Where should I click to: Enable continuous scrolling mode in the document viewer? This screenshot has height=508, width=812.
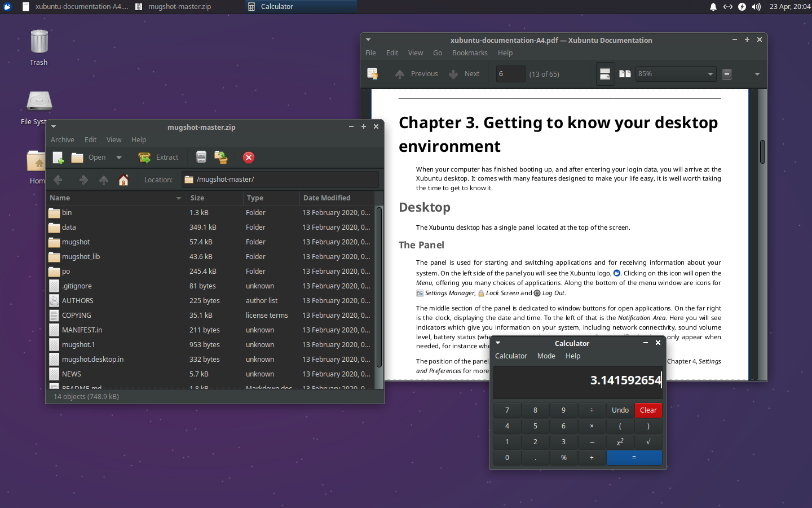(x=605, y=74)
